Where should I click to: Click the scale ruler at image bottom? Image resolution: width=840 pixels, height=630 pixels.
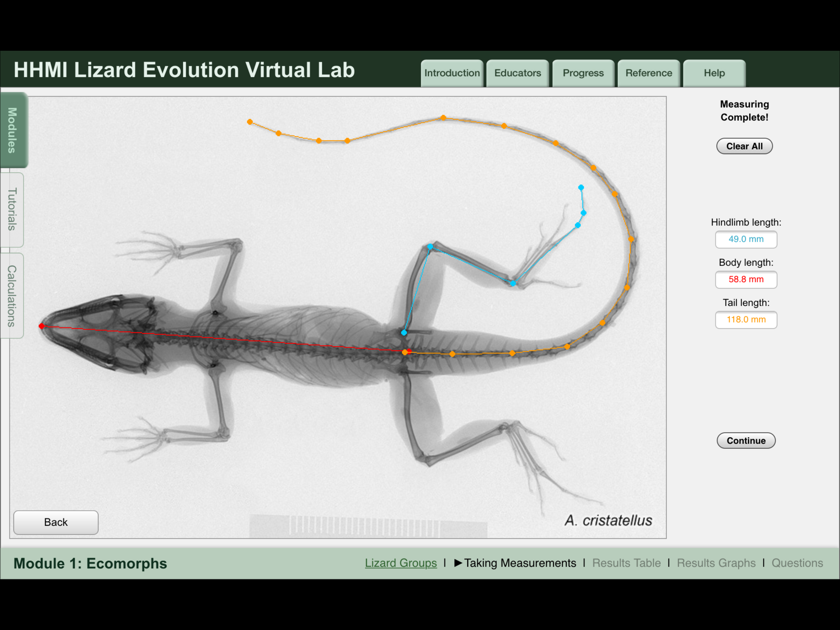coord(368,526)
